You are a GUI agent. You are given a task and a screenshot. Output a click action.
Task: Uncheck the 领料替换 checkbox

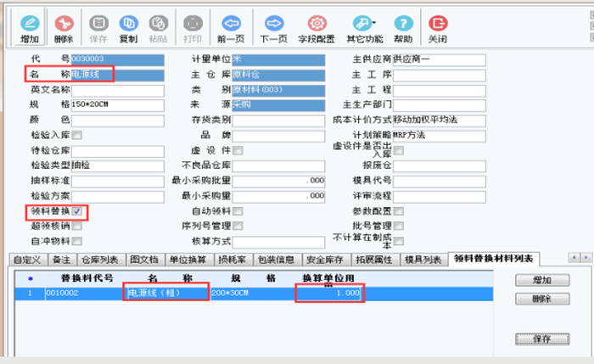click(77, 211)
